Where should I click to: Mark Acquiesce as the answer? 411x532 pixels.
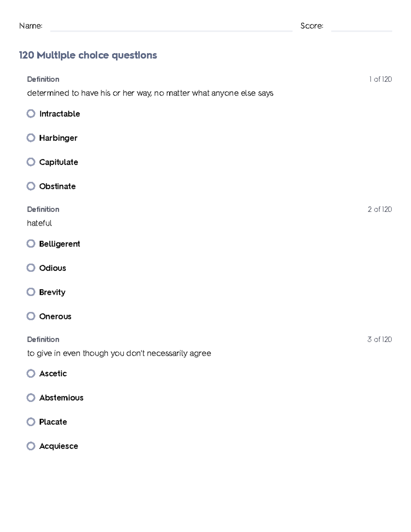coord(31,446)
